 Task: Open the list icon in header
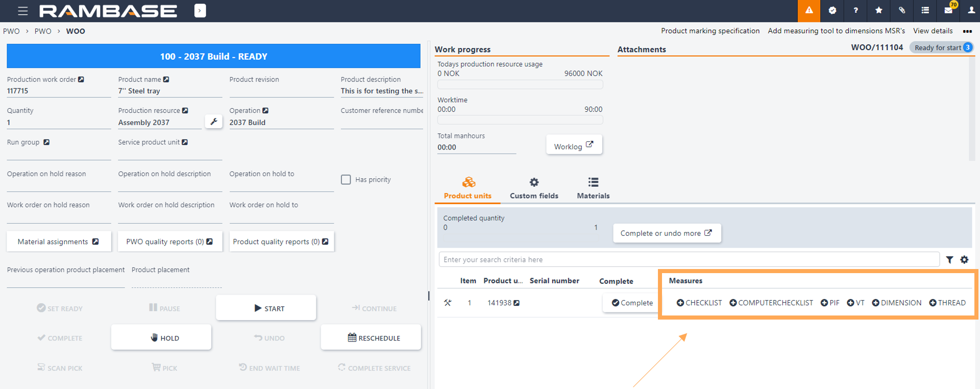pos(925,11)
